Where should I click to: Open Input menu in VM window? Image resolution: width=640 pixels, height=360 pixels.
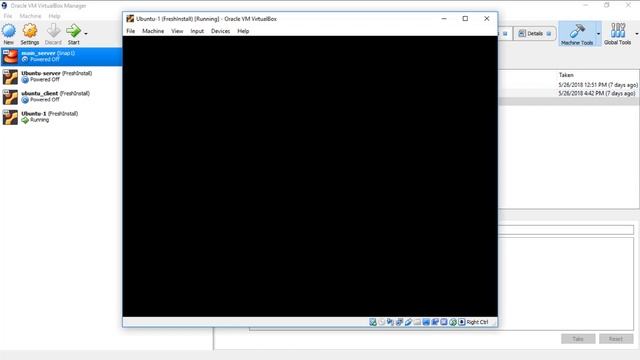point(197,31)
